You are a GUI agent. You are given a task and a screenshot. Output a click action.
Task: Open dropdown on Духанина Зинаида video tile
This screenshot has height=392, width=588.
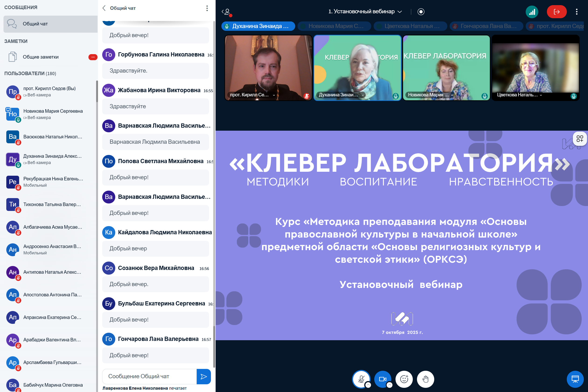363,95
